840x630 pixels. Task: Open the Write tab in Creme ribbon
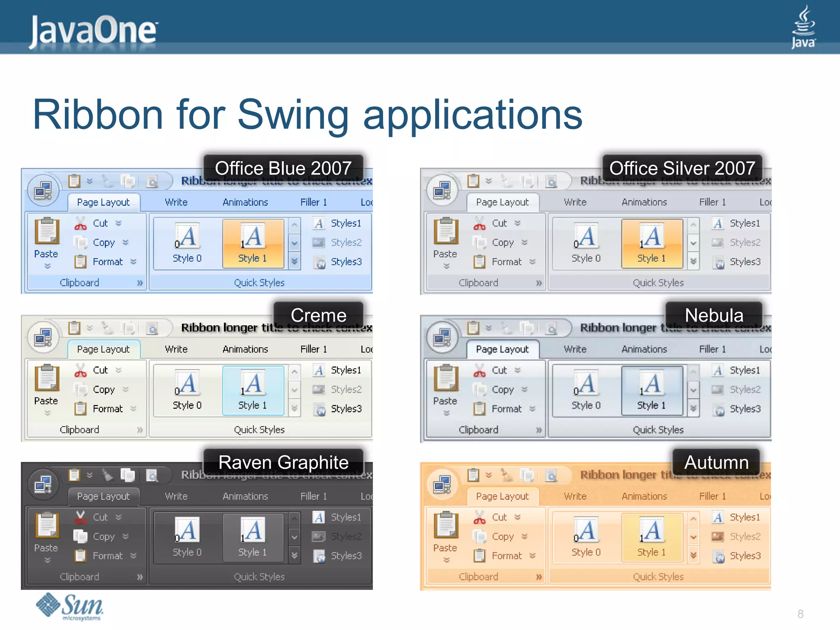[176, 349]
